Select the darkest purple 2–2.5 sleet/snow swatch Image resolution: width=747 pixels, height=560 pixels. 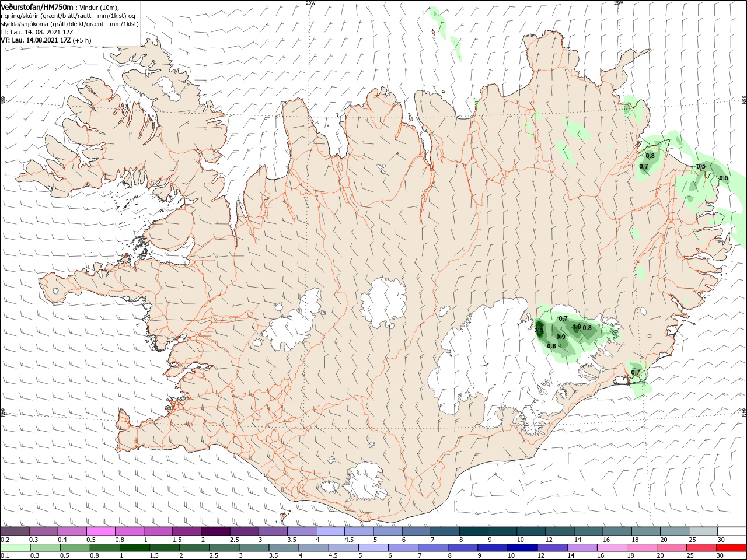click(215, 531)
